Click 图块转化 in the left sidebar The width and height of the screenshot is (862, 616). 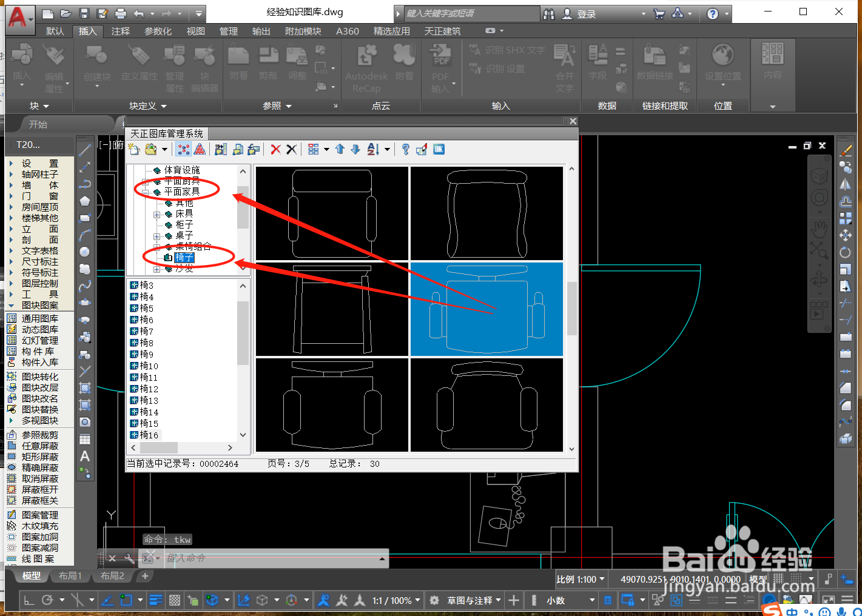pos(40,377)
